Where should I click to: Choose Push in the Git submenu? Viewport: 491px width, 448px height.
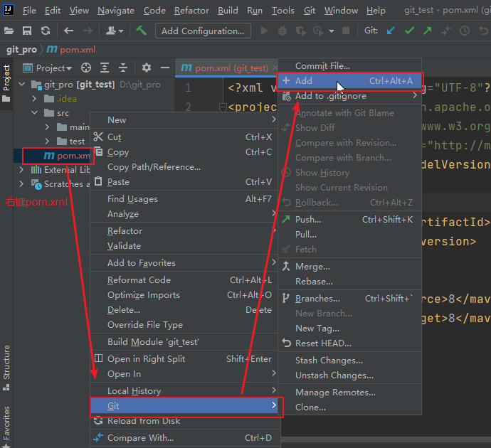(350, 220)
